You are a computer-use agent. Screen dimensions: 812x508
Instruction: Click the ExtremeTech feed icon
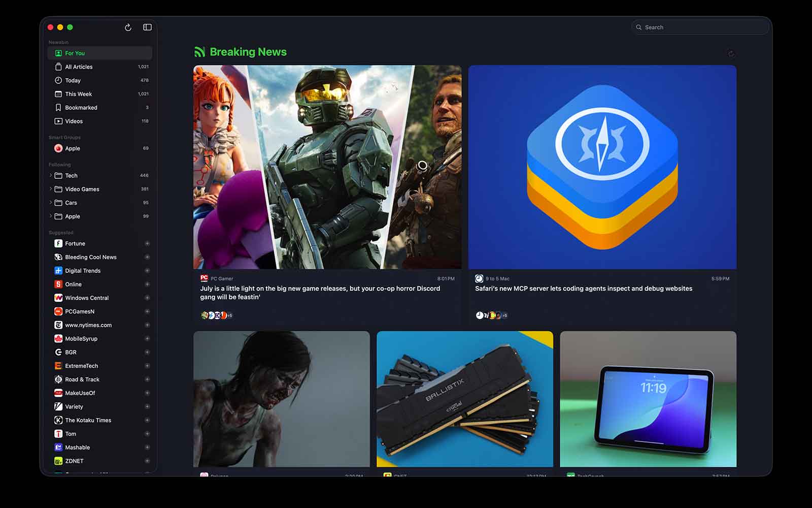click(x=58, y=366)
